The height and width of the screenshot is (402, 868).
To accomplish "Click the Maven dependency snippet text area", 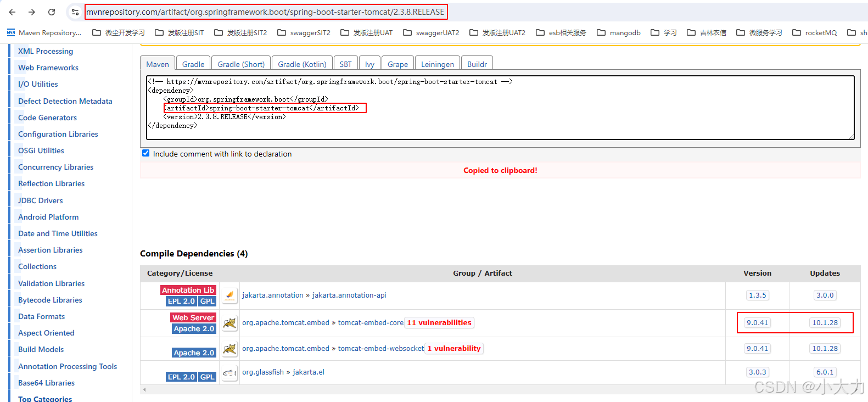I will 500,108.
